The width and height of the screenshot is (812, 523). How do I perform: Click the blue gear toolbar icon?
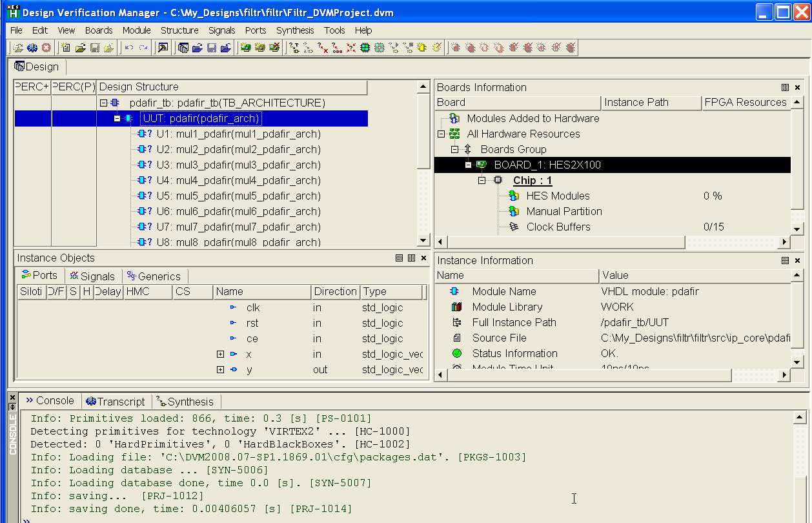(32, 48)
